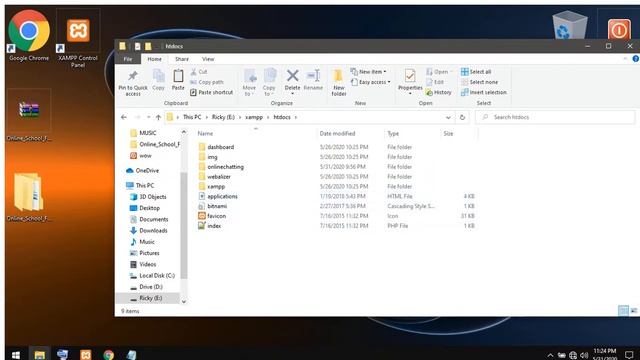Create a New folder from ribbon
The image size is (640, 360).
[339, 83]
